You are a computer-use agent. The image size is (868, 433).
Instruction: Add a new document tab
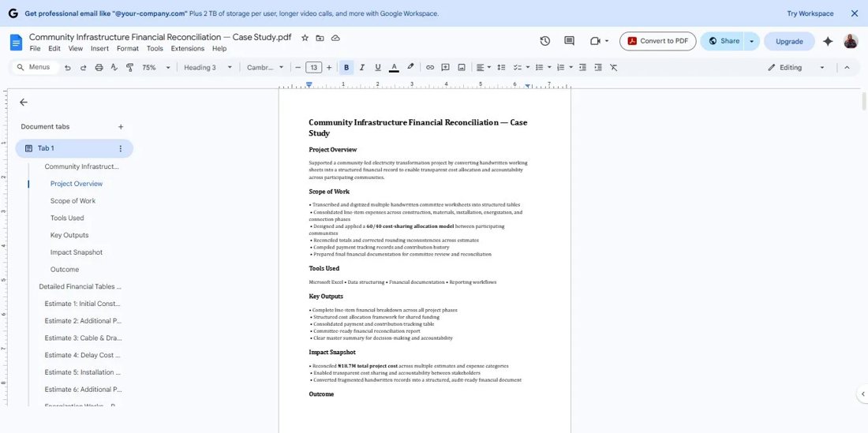(121, 127)
